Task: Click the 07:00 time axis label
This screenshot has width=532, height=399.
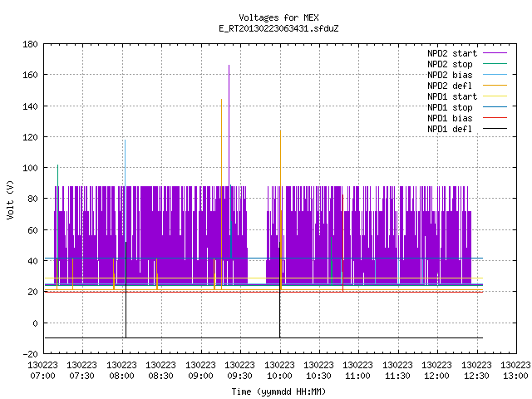Action: (42, 376)
